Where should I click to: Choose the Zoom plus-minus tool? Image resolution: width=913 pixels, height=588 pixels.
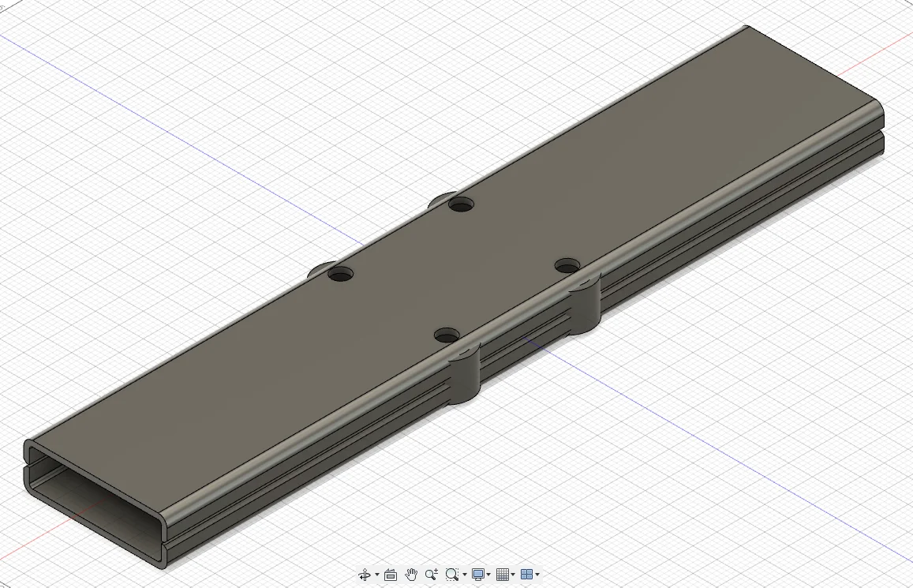click(432, 575)
